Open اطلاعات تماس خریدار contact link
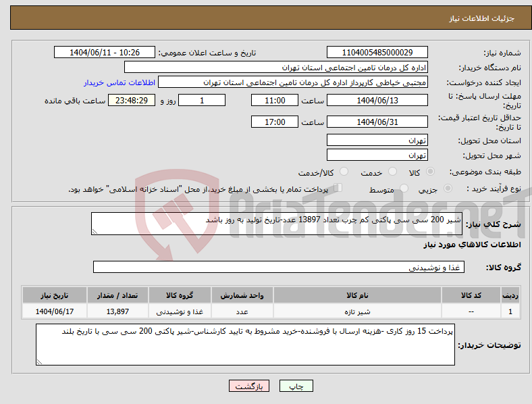Viewport: 532px width, 404px height. [x=119, y=82]
